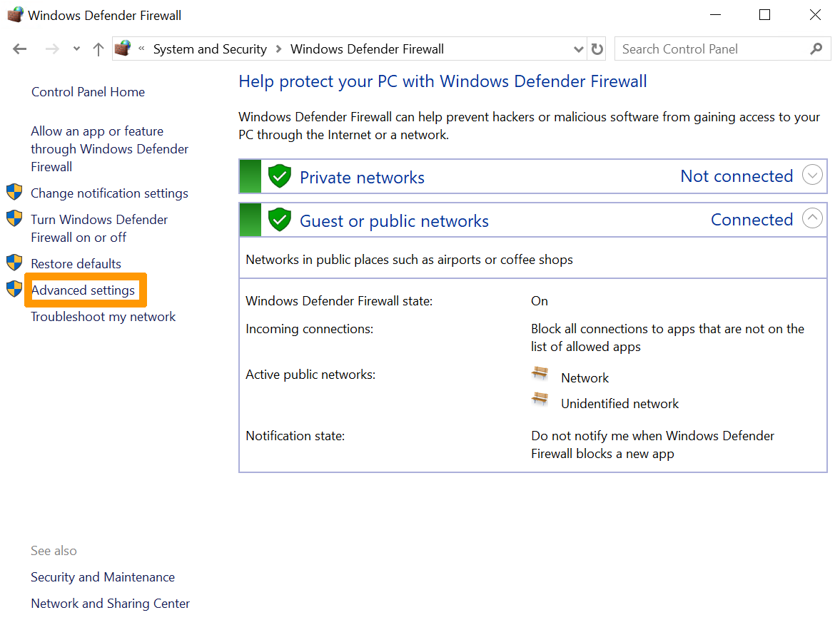Open Network and Sharing Center
Viewport: 840px width, 625px height.
point(110,603)
